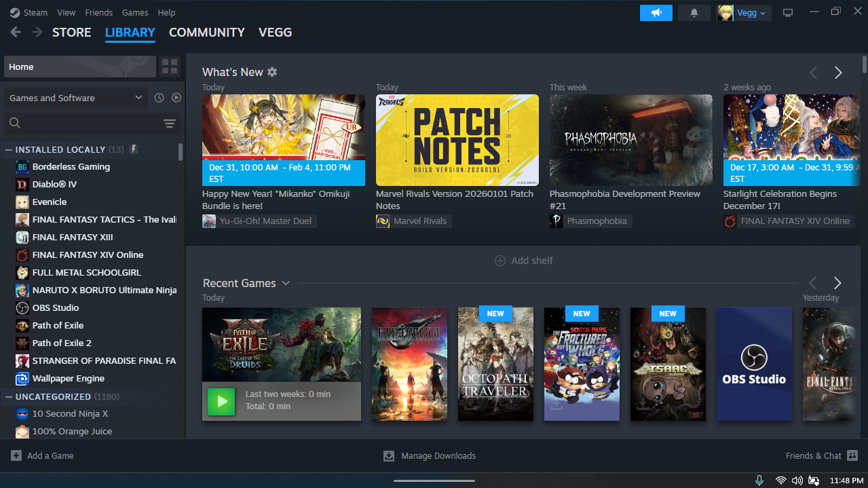Image resolution: width=868 pixels, height=488 pixels.
Task: Click the library search input field
Action: [91, 123]
